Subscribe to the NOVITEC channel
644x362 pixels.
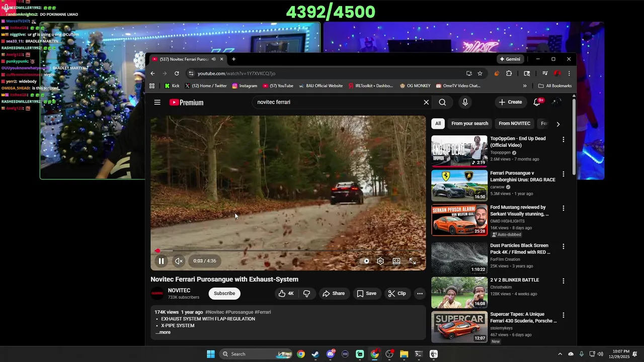point(224,294)
